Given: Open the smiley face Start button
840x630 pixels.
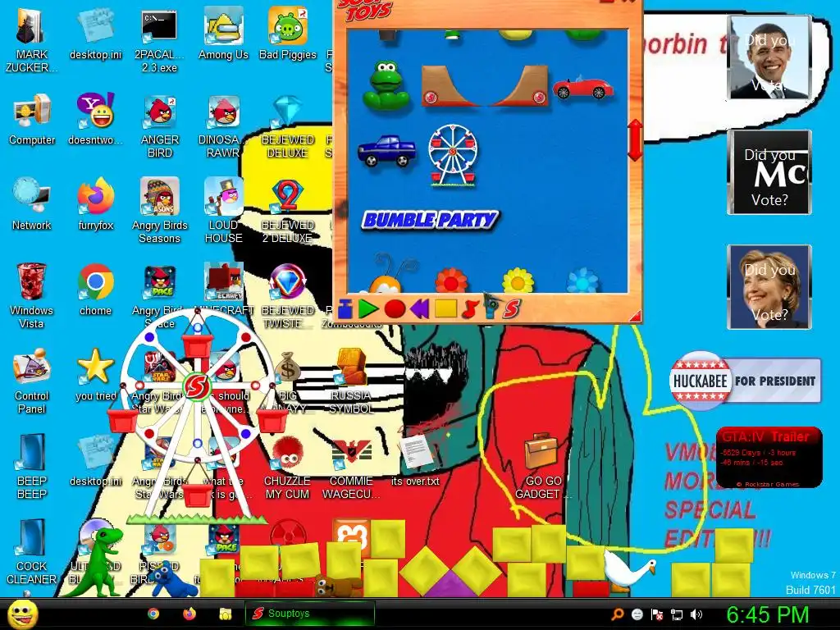Looking at the screenshot, I should pyautogui.click(x=22, y=614).
